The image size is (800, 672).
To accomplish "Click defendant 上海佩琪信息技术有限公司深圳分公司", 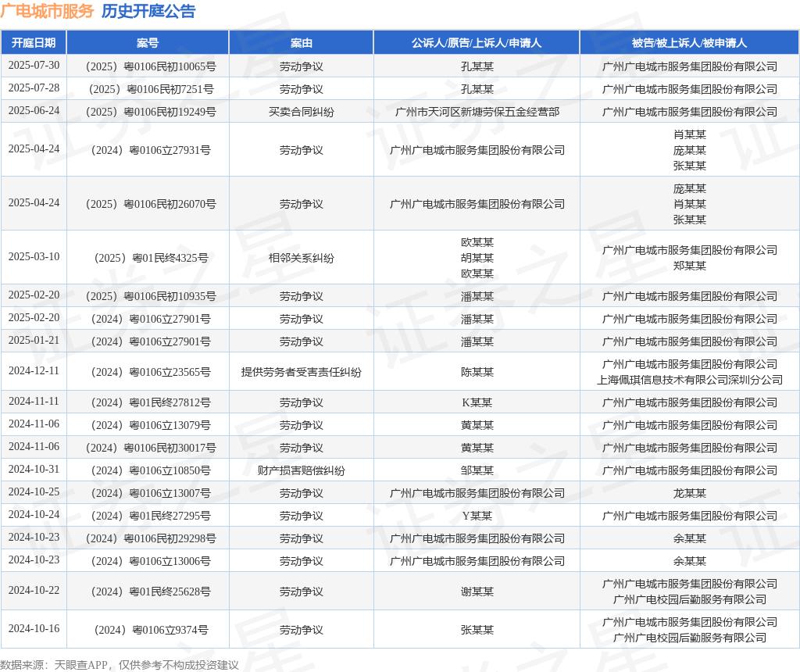I will click(x=689, y=380).
